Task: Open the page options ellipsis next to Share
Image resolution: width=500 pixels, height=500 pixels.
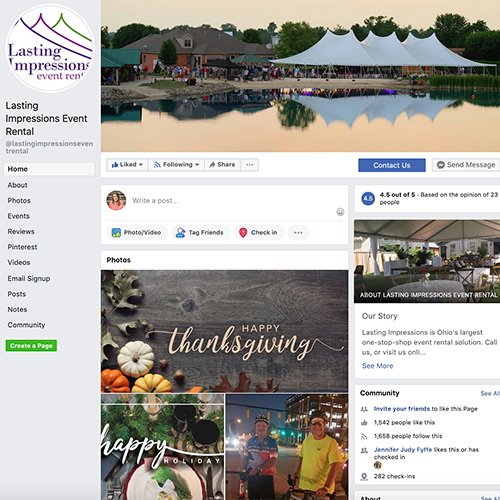Action: pyautogui.click(x=250, y=165)
